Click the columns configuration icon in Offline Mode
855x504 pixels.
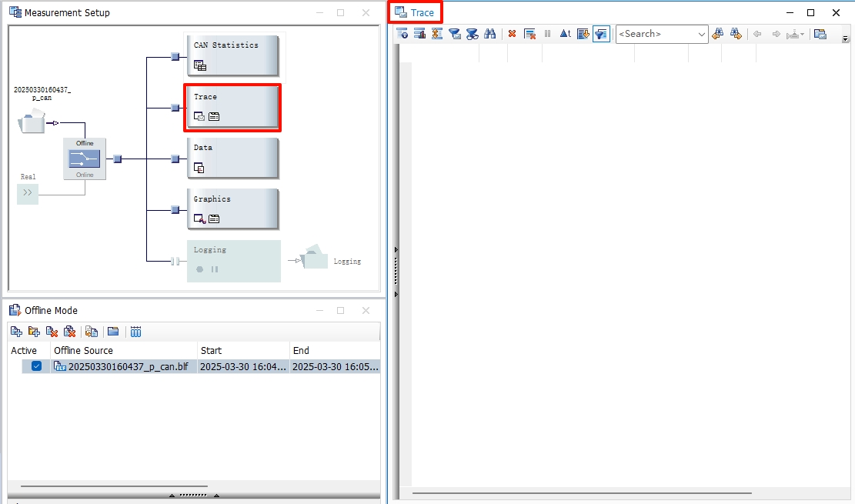coord(136,332)
